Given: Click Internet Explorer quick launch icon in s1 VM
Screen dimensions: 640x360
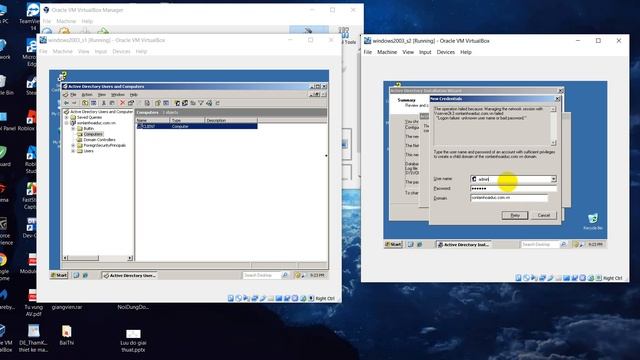Looking at the screenshot, I should [x=85, y=276].
